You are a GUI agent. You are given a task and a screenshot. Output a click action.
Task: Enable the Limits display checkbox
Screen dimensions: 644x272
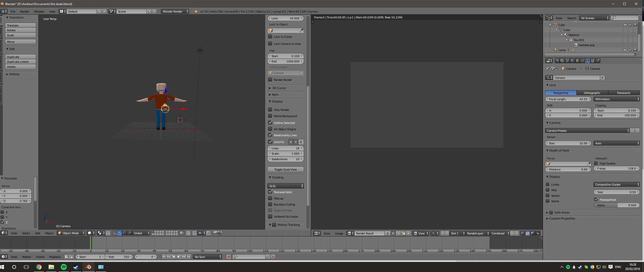[x=547, y=184]
